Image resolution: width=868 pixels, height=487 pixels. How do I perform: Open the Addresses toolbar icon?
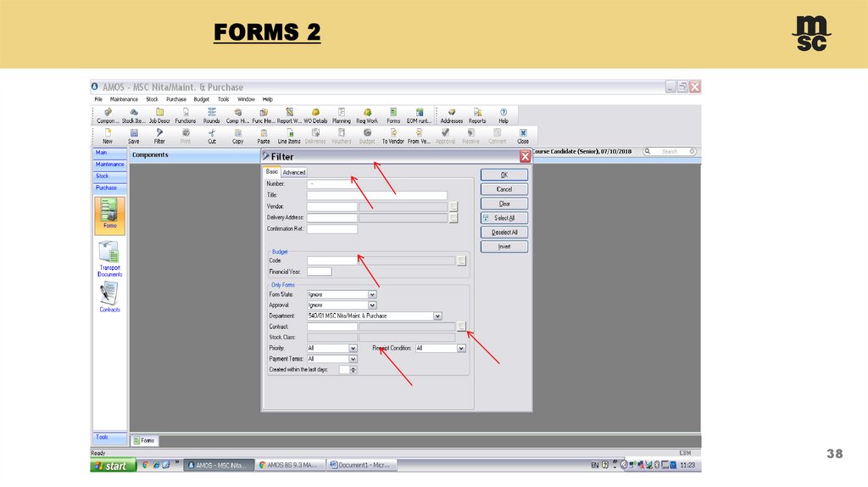(452, 115)
